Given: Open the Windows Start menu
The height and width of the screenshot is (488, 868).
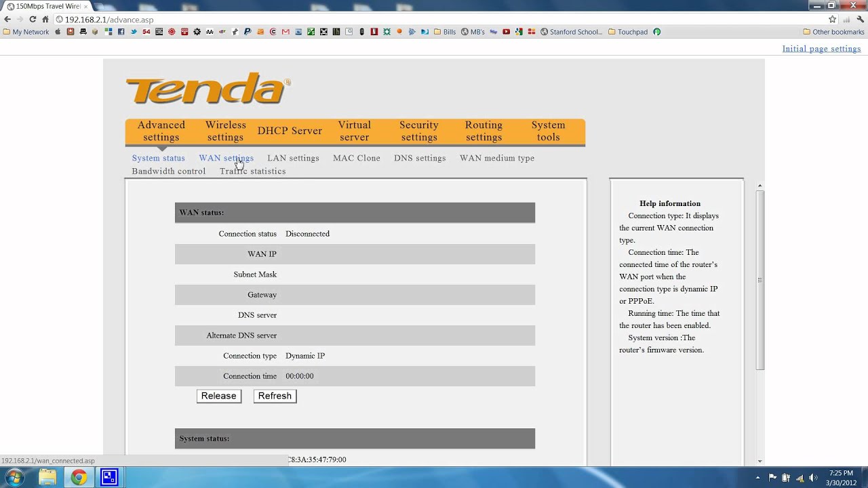Looking at the screenshot, I should click(x=14, y=478).
